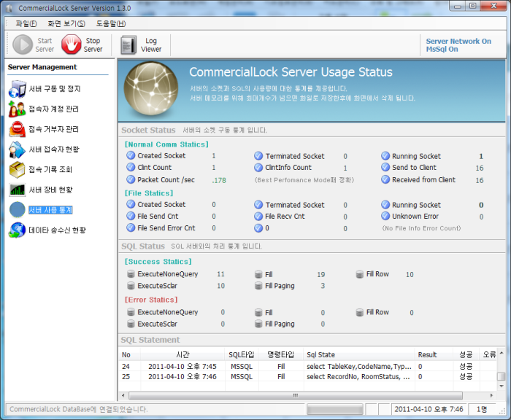Click the 접속 기록 조회 box icon
This screenshot has height=420, width=511.
coord(17,170)
